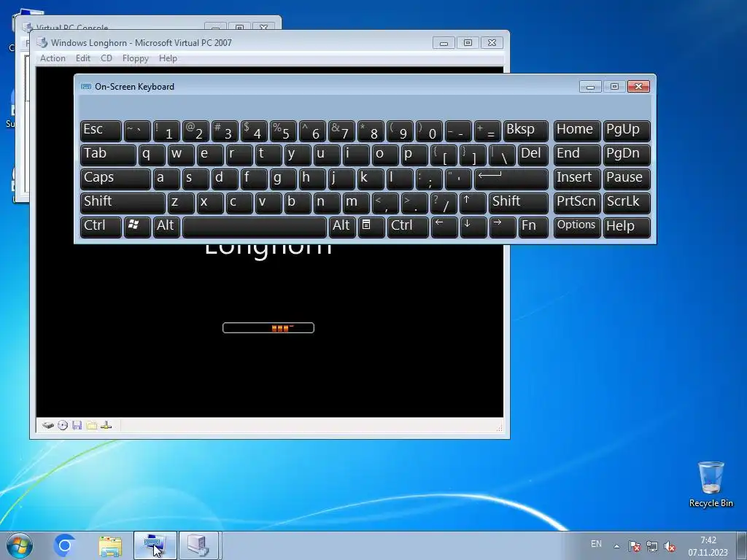This screenshot has width=747, height=560.
Task: Select the On-Screen Keyboard taskbar button
Action: click(155, 545)
